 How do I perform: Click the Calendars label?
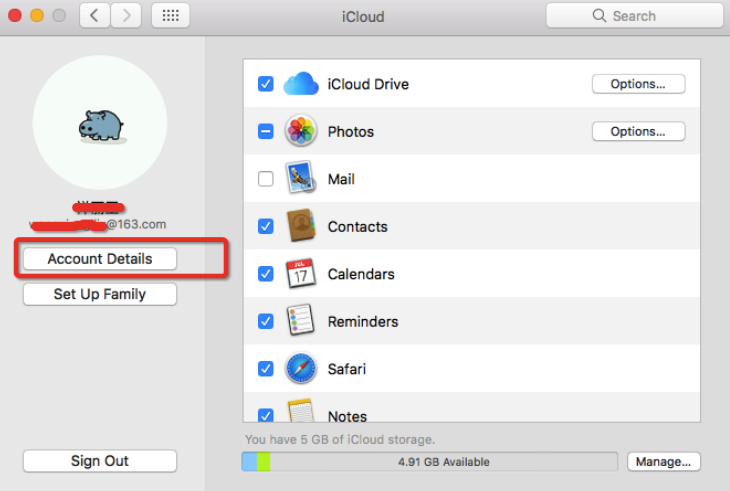coord(361,274)
